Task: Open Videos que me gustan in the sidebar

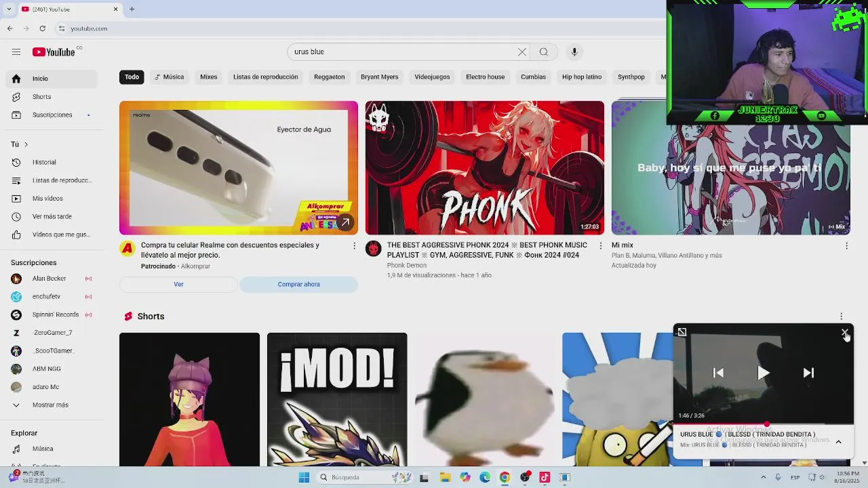Action: coord(51,235)
